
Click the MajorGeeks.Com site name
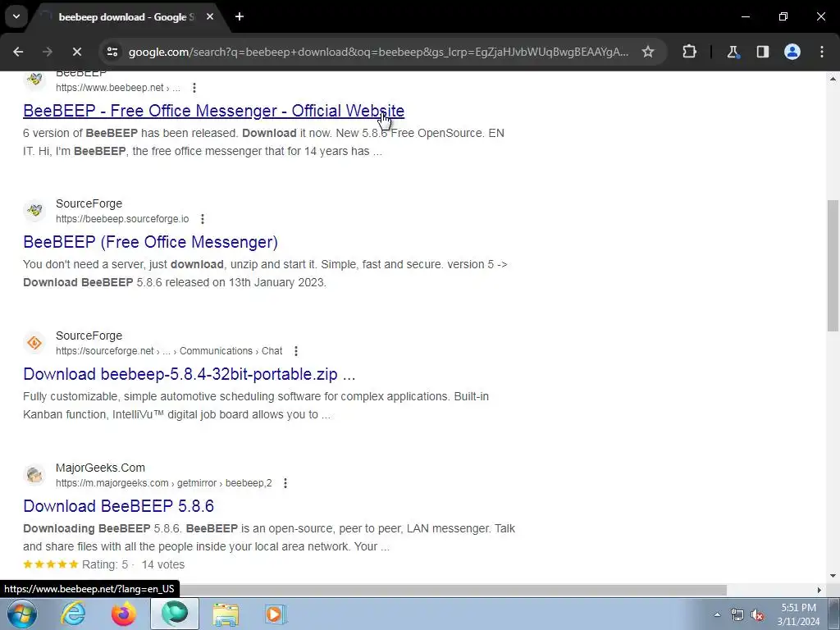100,468
